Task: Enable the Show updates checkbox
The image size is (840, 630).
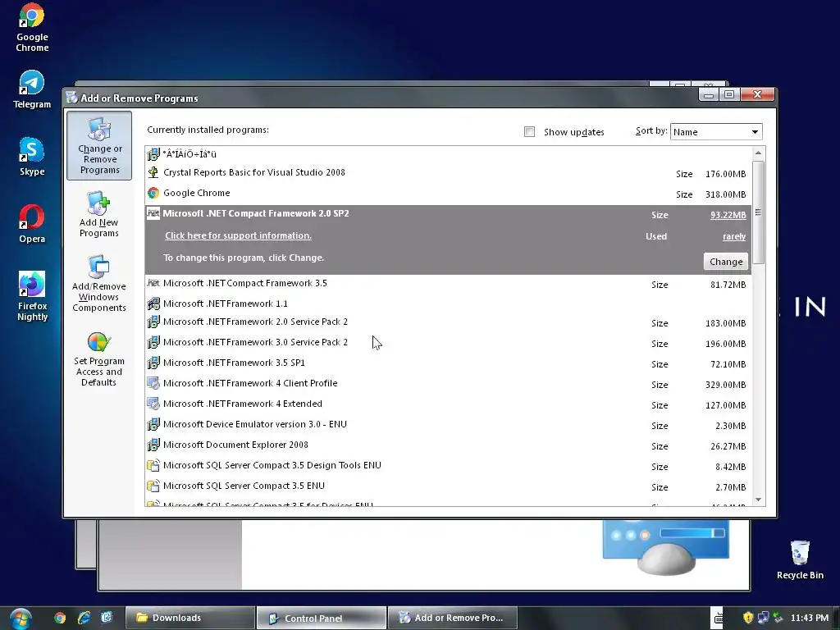Action: (x=529, y=132)
